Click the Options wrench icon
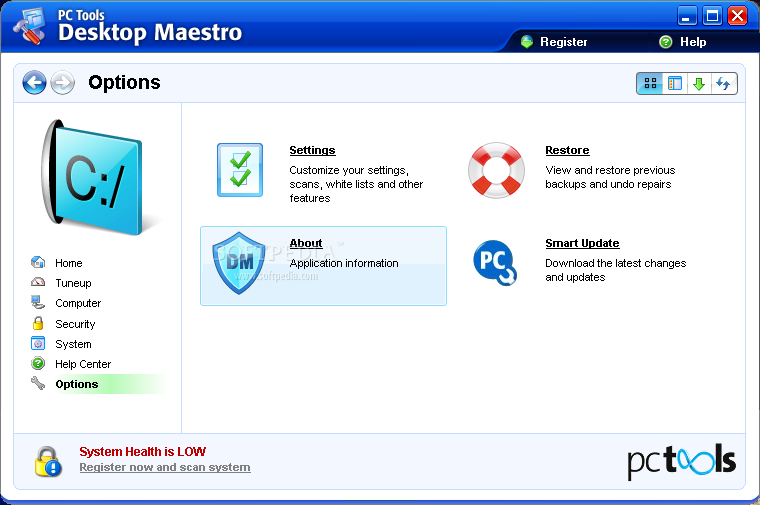Image resolution: width=760 pixels, height=505 pixels. point(38,383)
